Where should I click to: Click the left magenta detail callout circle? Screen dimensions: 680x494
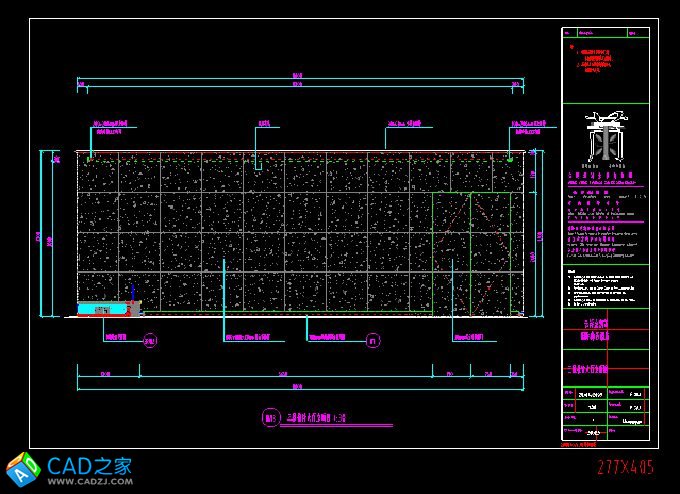150,342
